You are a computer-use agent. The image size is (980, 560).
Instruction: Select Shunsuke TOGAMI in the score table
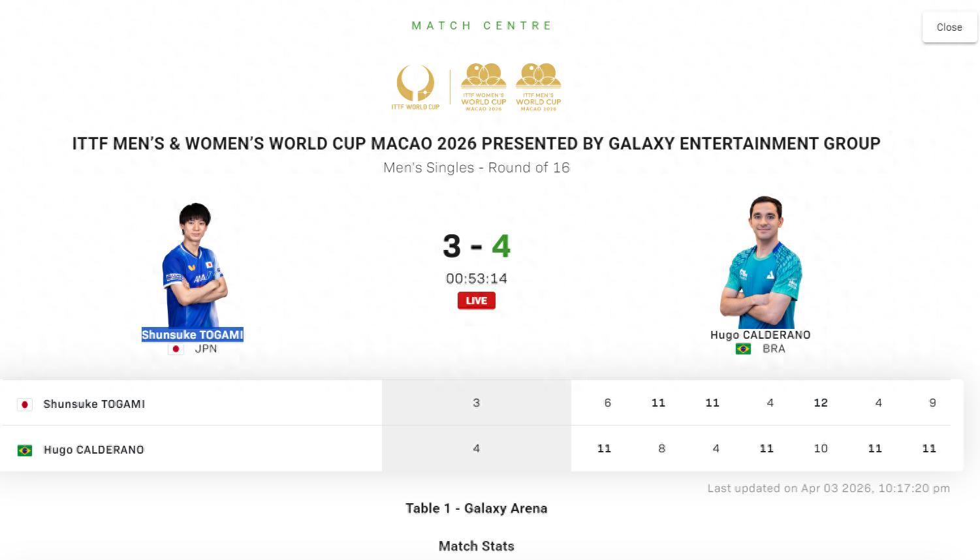(94, 404)
